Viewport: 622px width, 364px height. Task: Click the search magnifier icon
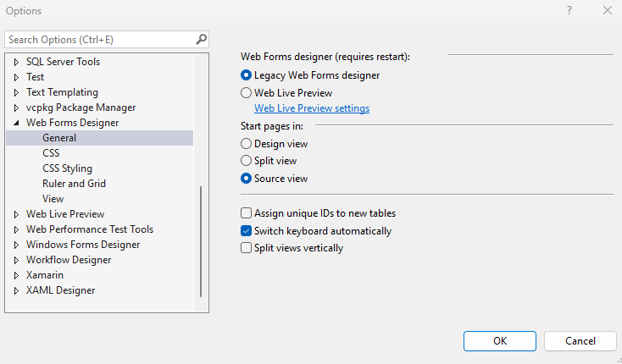click(201, 39)
